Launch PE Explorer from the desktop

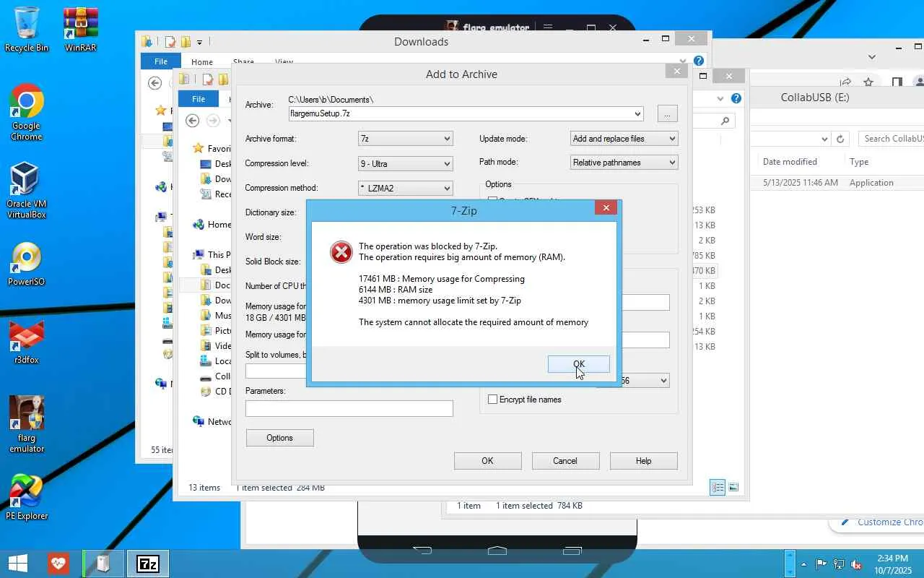27,497
